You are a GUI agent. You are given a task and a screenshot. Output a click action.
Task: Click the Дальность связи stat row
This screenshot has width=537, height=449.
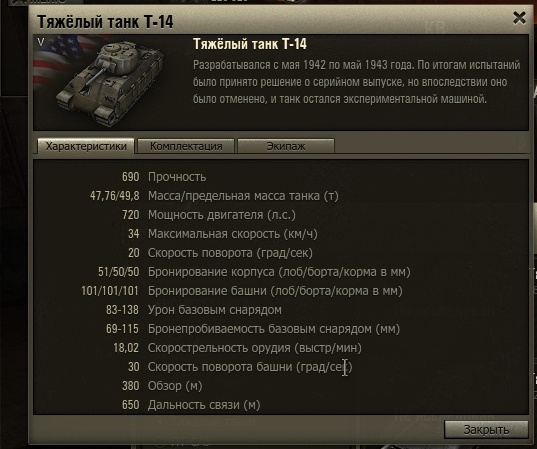[x=191, y=405]
